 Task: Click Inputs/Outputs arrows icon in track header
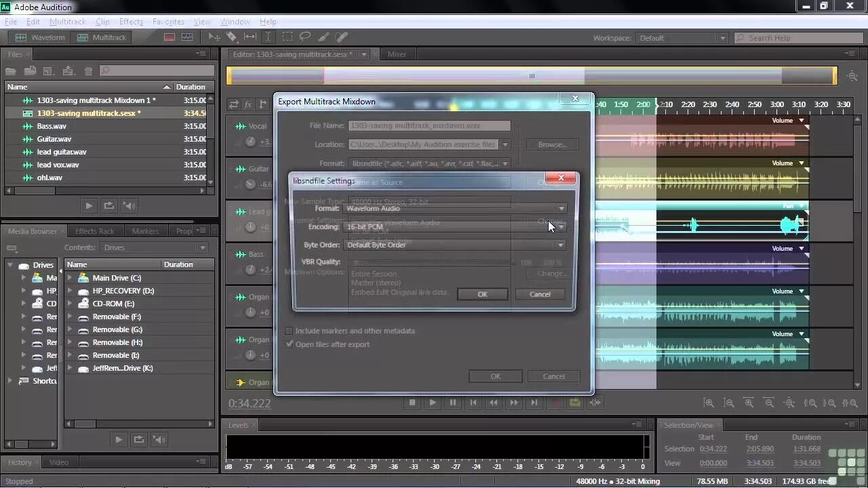click(x=234, y=104)
